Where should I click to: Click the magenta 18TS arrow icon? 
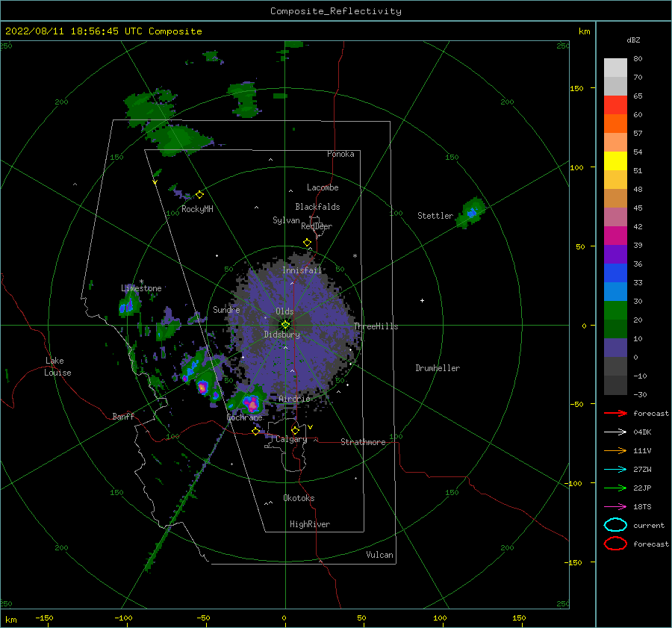coord(615,507)
